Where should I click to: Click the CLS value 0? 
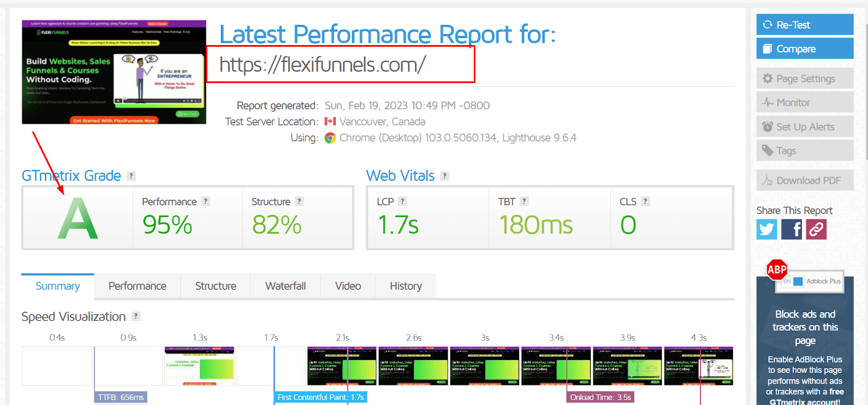pos(628,225)
